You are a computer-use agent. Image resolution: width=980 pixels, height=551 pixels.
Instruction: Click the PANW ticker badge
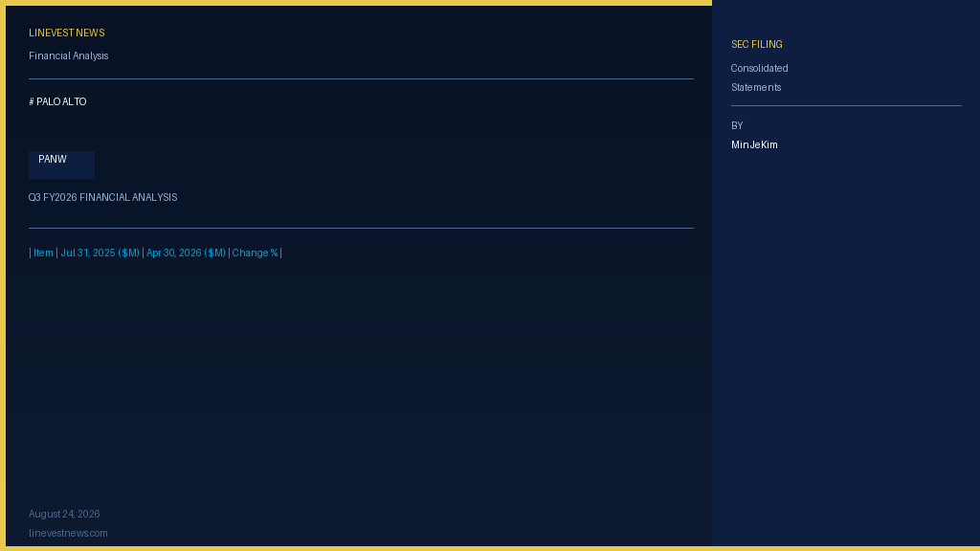61,165
